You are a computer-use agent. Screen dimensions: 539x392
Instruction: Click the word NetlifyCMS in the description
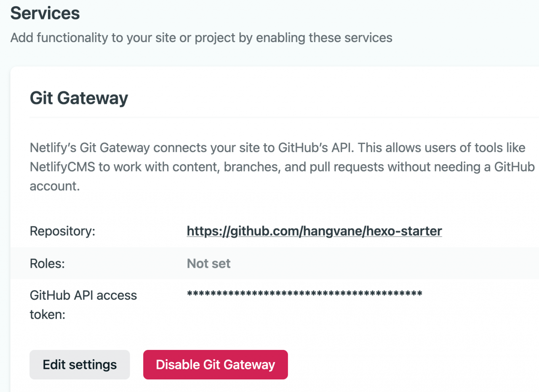click(62, 167)
